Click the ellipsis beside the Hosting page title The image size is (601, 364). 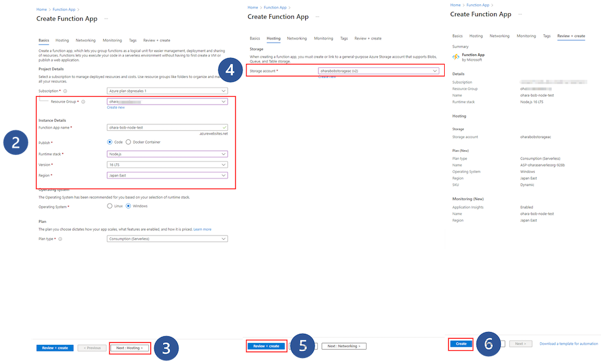pos(317,17)
